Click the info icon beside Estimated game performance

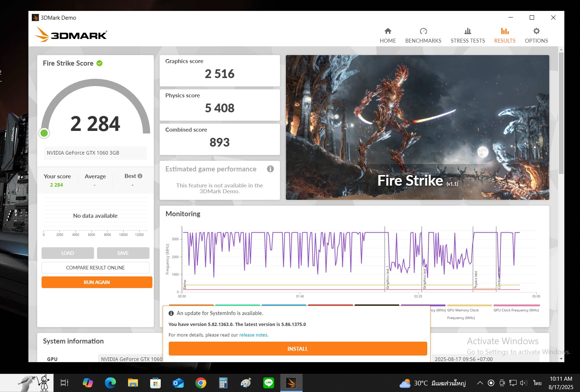coord(270,169)
